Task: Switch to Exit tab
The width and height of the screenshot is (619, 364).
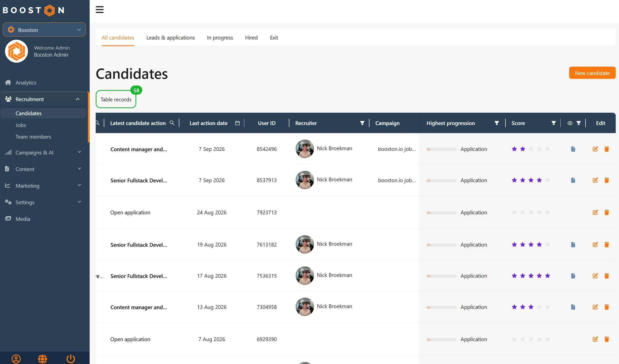Action: pyautogui.click(x=274, y=37)
